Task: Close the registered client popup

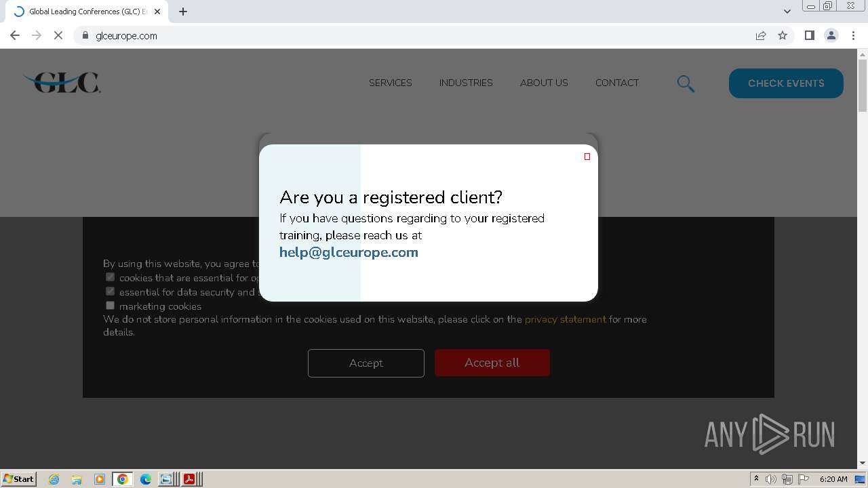Action: coord(587,157)
